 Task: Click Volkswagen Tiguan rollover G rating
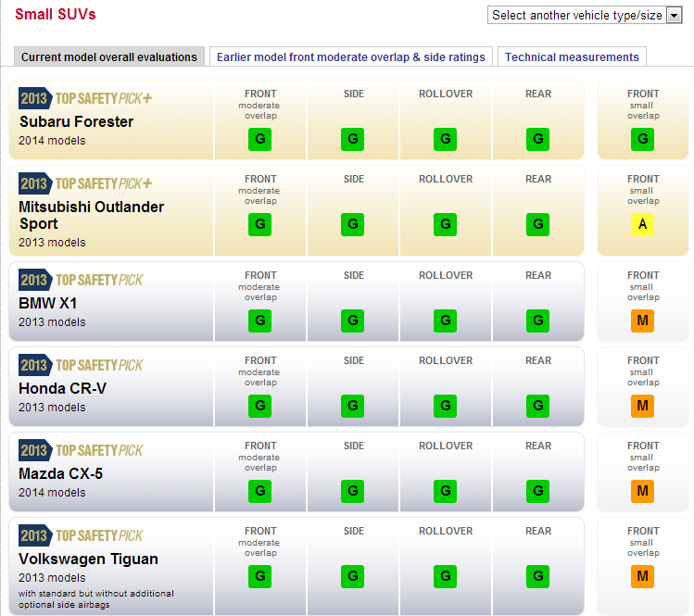[x=446, y=576]
